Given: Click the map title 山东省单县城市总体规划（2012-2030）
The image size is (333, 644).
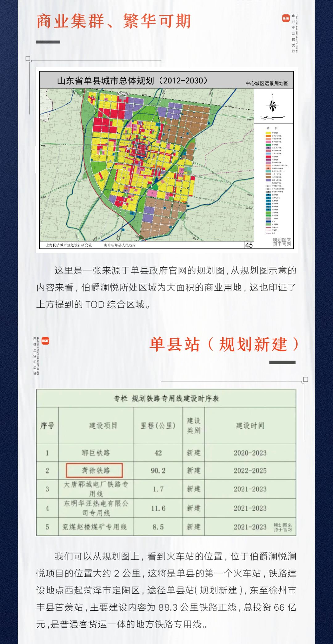Looking at the screenshot, I should pos(133,81).
